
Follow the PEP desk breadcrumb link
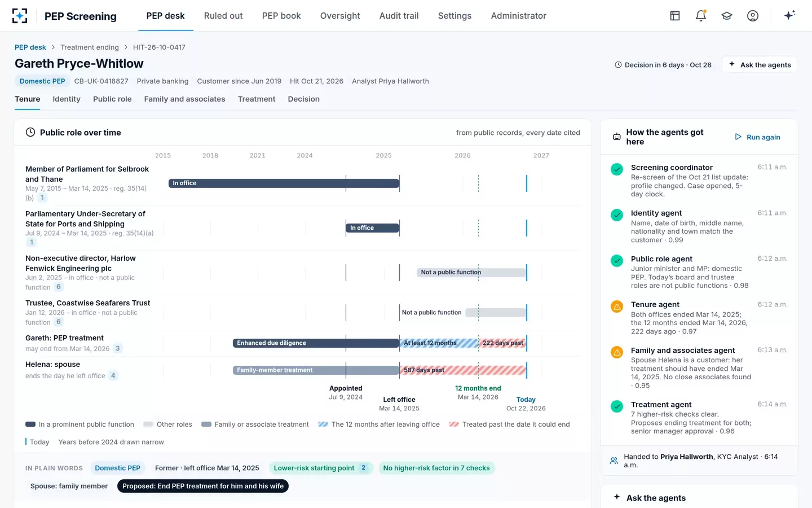coord(30,47)
